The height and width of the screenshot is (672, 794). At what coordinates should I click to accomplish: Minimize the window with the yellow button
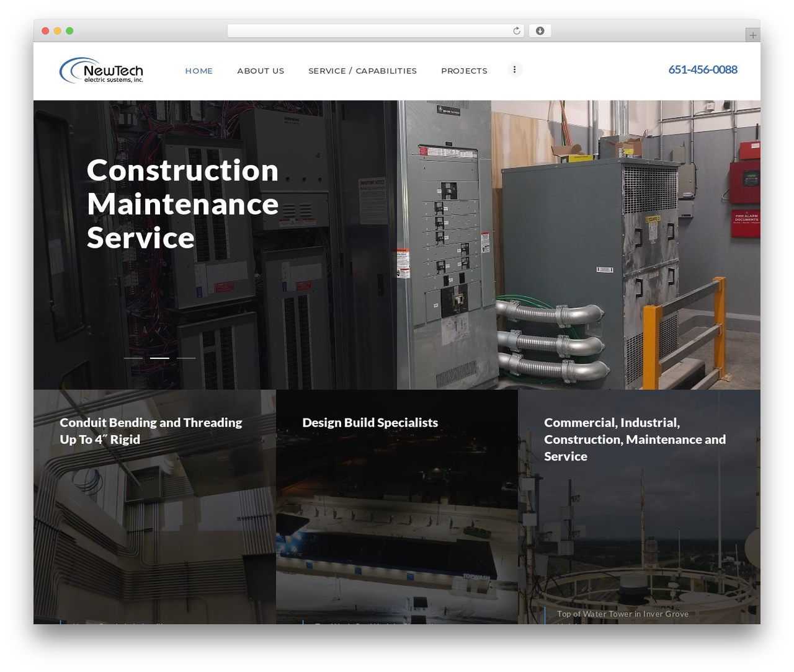pyautogui.click(x=58, y=31)
